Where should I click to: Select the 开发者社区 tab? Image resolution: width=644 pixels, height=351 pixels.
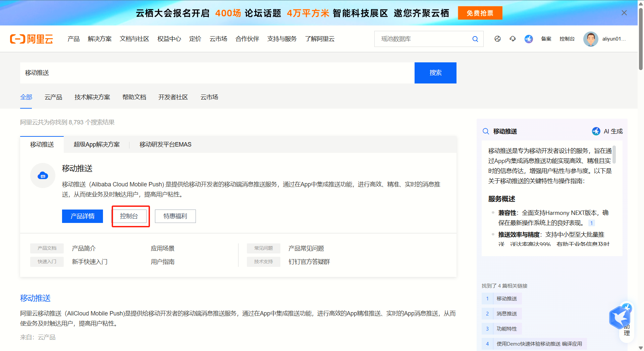click(x=173, y=97)
